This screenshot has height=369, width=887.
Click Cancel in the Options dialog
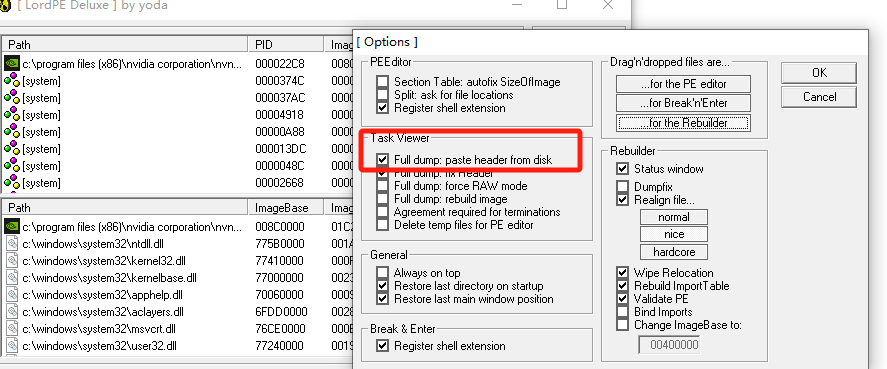pyautogui.click(x=819, y=97)
